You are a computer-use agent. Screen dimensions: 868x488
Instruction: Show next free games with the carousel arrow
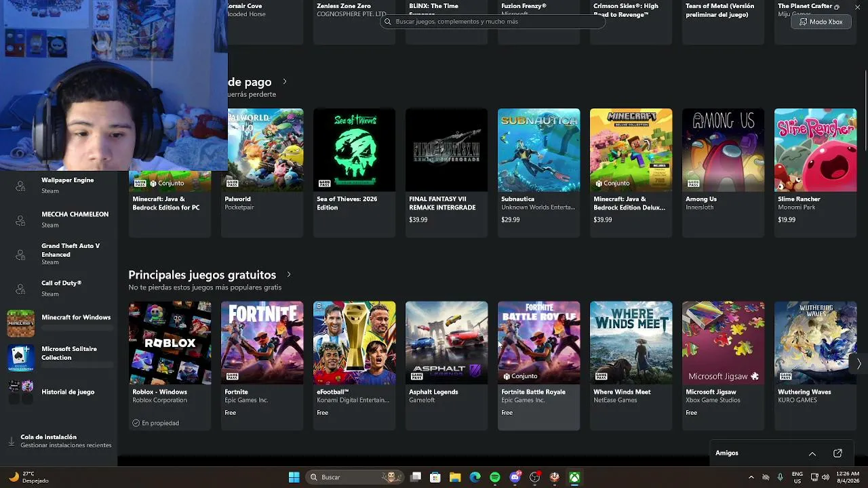point(859,364)
